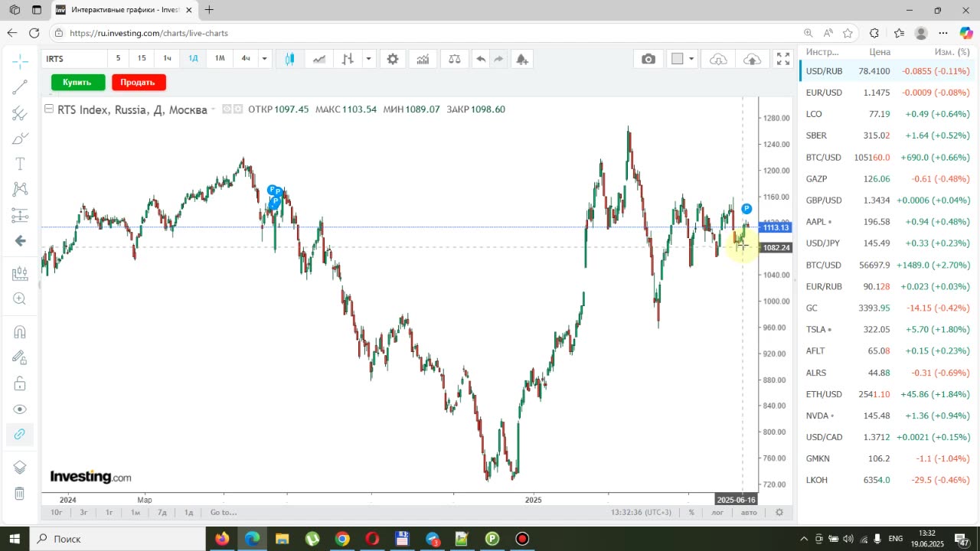Image resolution: width=980 pixels, height=551 pixels.
Task: Expand RTS Index title options arrow
Action: point(214,109)
